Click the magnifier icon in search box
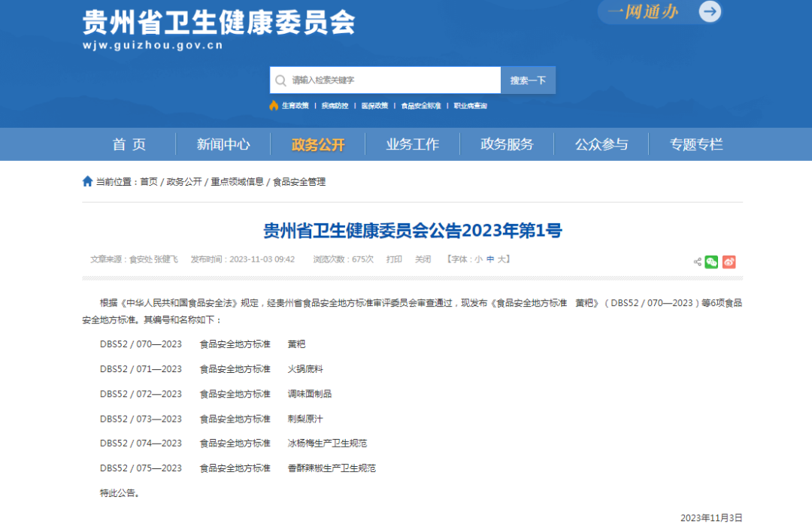 click(x=280, y=80)
